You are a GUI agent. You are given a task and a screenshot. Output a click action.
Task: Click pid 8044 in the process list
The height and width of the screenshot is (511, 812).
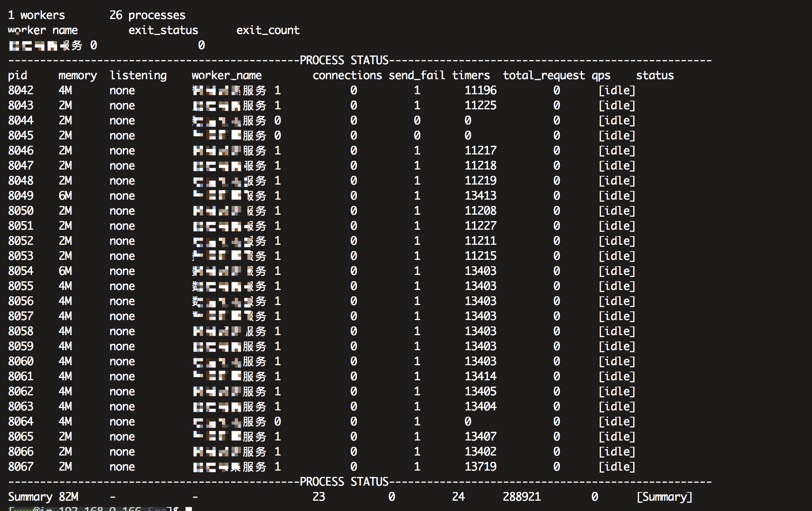click(21, 120)
